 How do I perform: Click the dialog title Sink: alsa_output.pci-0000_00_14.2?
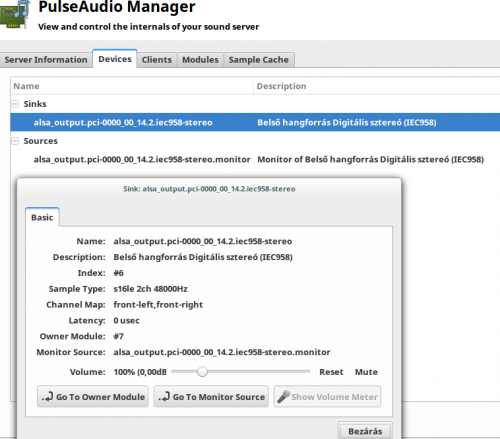pos(209,189)
